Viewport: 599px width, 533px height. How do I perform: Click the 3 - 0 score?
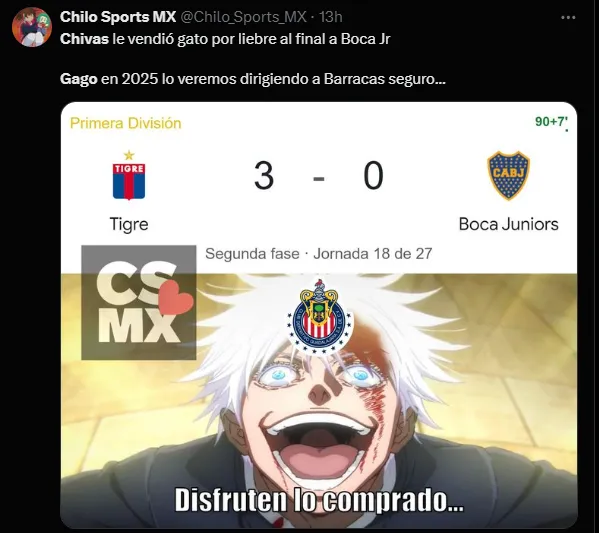pyautogui.click(x=319, y=176)
